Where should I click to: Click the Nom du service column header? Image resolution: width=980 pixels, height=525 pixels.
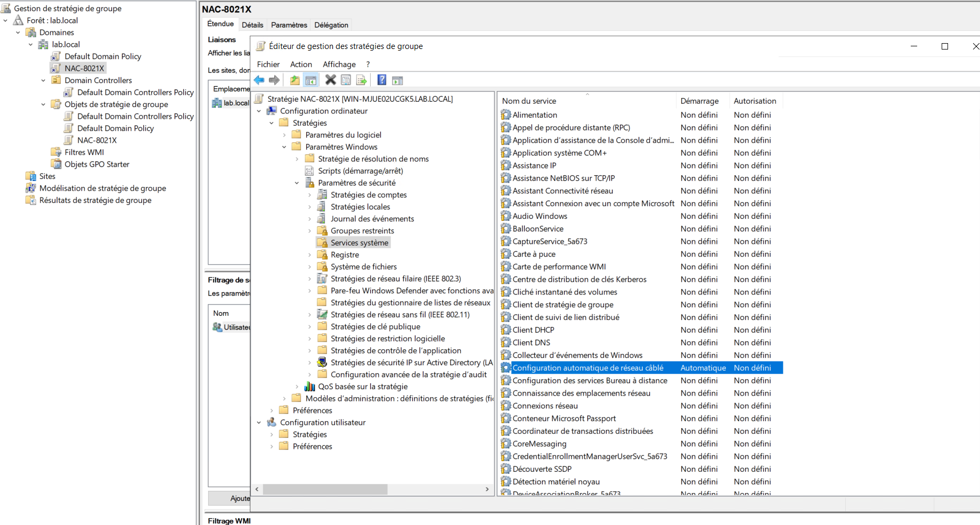pos(529,101)
